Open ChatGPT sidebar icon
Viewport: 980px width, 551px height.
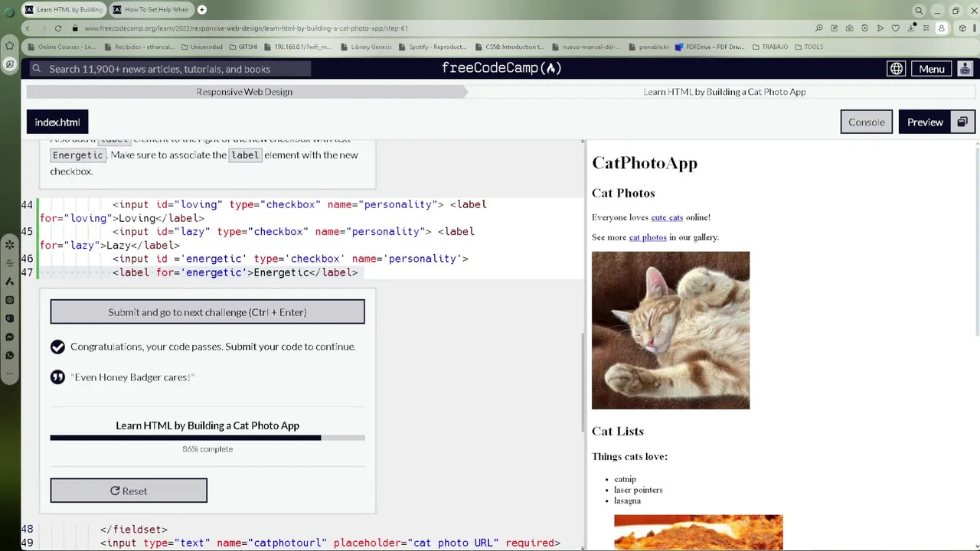tap(9, 300)
